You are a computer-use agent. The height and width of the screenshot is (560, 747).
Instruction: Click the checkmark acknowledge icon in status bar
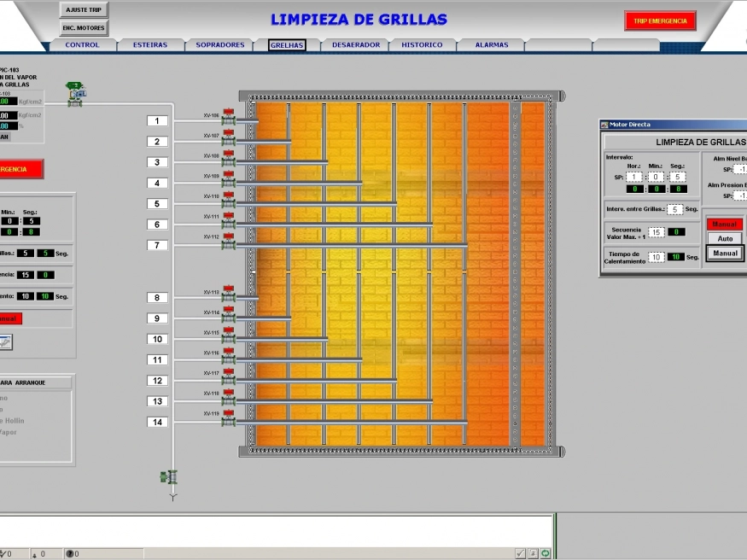(521, 554)
